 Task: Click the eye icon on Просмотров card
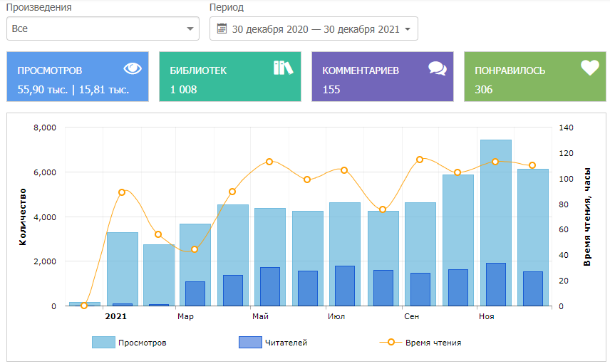coord(133,68)
